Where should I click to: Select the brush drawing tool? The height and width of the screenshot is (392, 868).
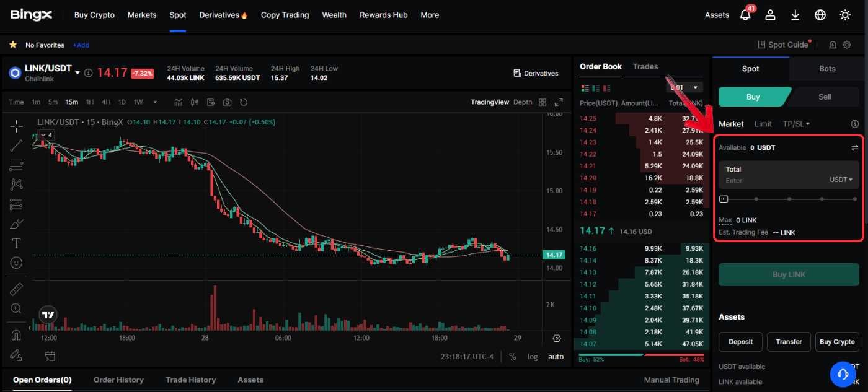click(17, 224)
